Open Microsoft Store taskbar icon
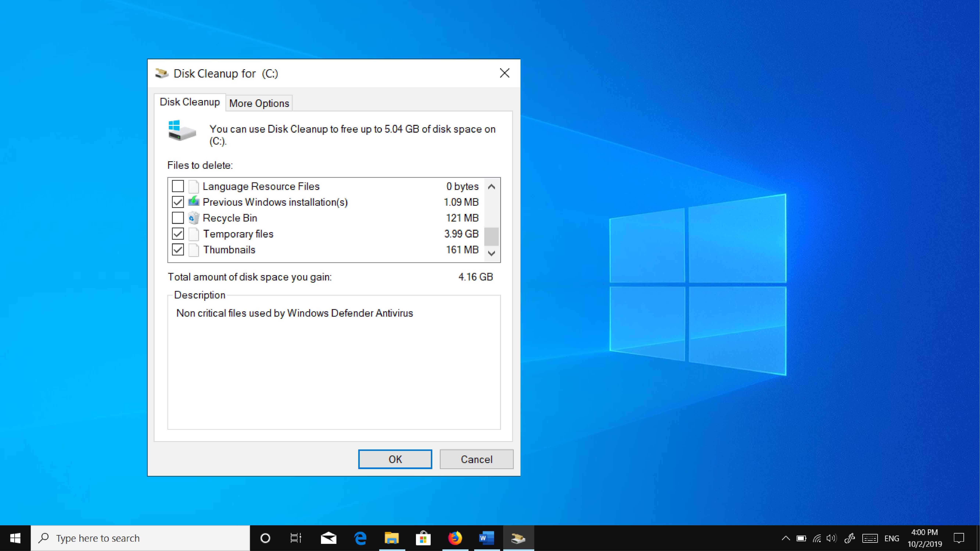 tap(423, 538)
